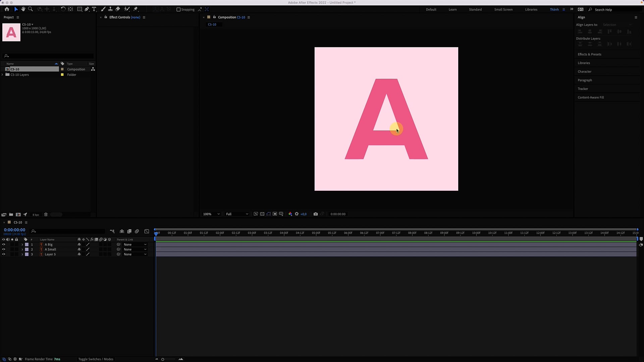The height and width of the screenshot is (362, 644).
Task: Select the Pan Behind anchor point tool
Action: 71,9
